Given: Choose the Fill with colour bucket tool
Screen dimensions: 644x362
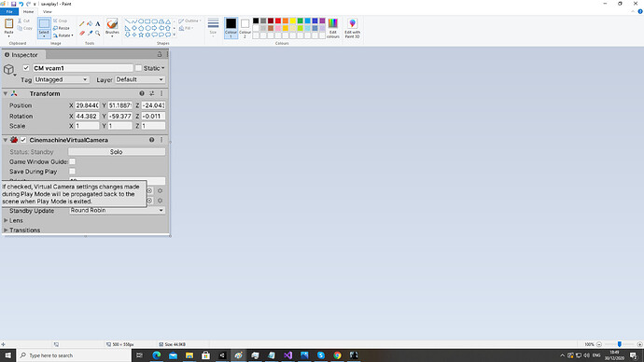Looking at the screenshot, I should (90, 24).
